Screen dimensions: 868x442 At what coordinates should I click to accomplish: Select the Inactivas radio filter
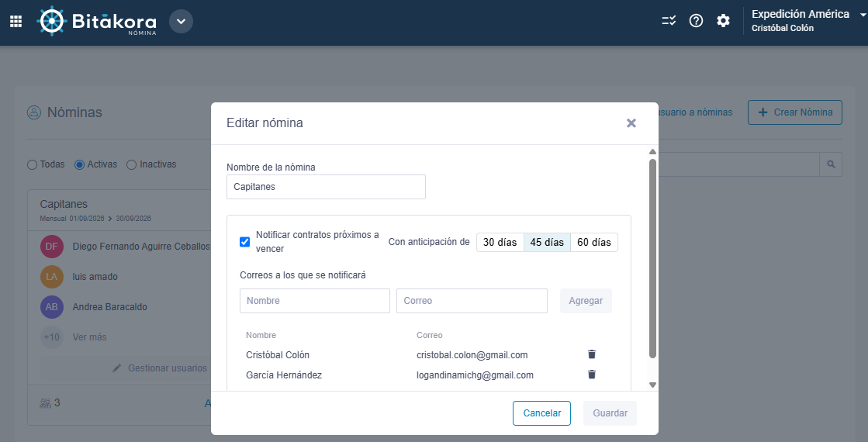(x=131, y=165)
